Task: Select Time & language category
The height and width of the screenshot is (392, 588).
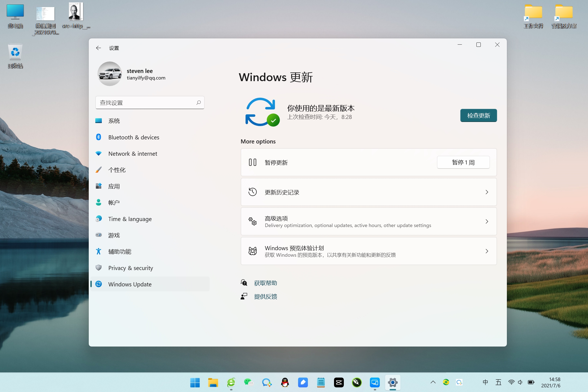Action: 130,219
